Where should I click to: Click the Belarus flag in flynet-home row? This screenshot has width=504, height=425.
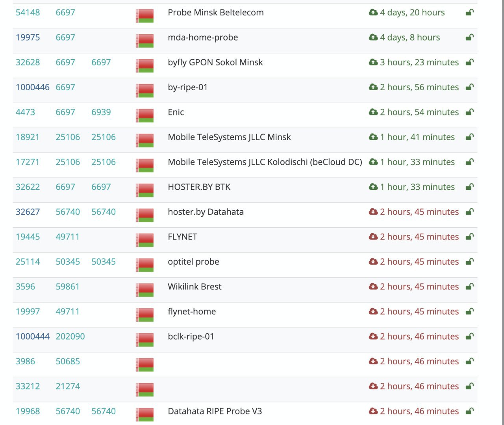pyautogui.click(x=145, y=315)
